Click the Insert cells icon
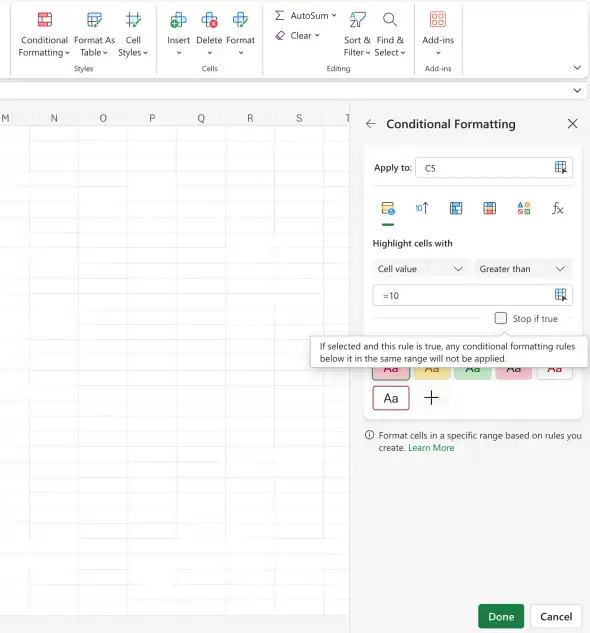 (x=178, y=20)
